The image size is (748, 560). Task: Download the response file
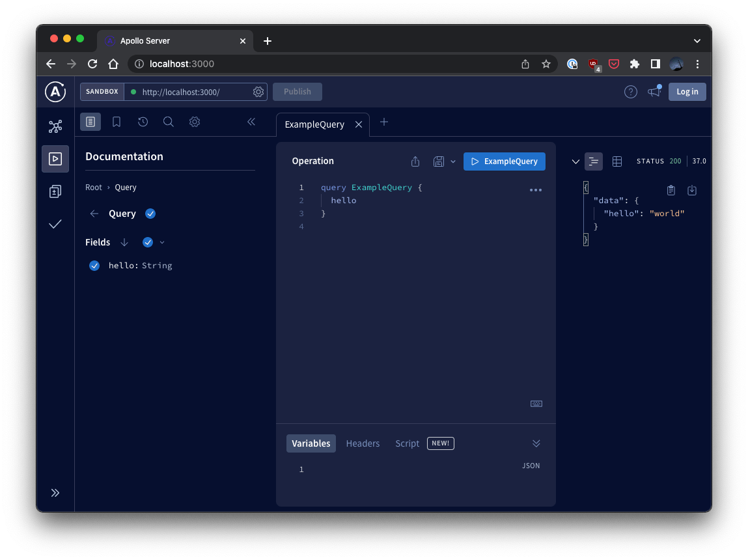[692, 190]
